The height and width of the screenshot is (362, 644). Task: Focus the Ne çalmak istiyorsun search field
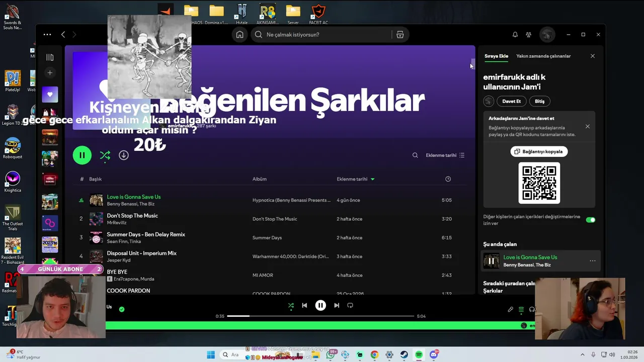pyautogui.click(x=322, y=35)
